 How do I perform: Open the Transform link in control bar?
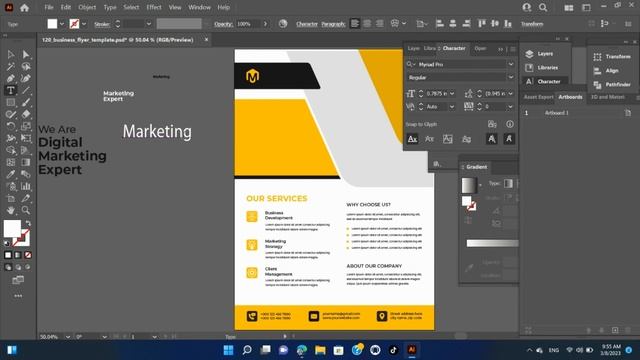[532, 24]
